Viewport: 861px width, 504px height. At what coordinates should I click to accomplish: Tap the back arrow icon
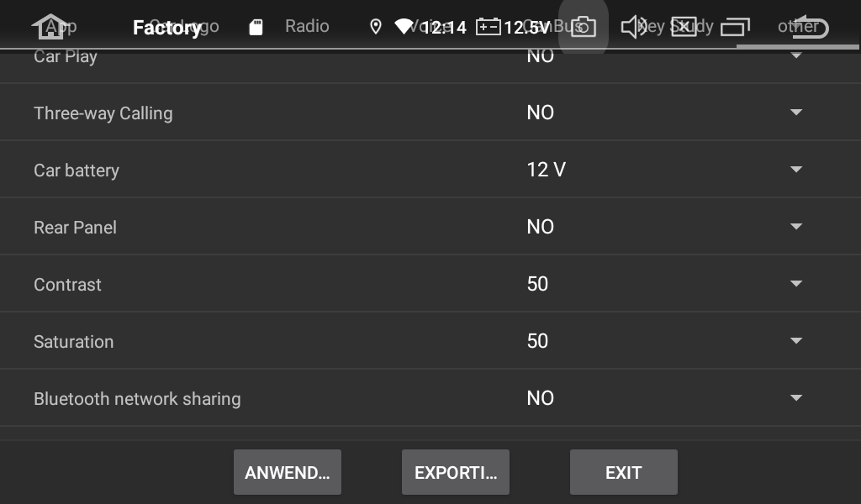click(811, 26)
